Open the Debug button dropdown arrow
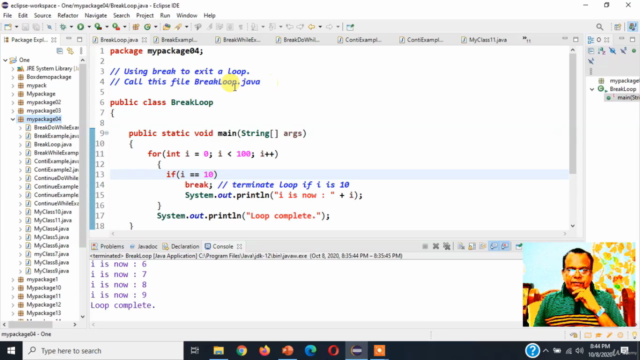This screenshot has height=360, width=640. [x=71, y=27]
